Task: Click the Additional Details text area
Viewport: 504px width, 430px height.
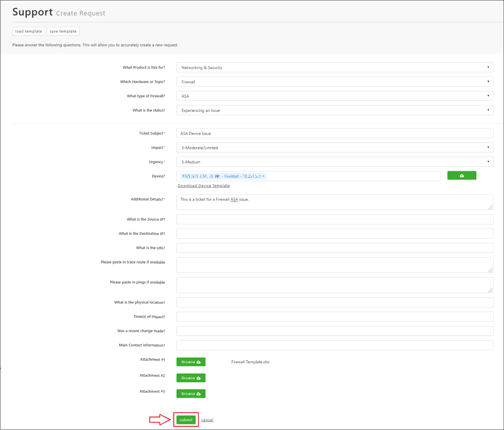Action: click(x=335, y=202)
